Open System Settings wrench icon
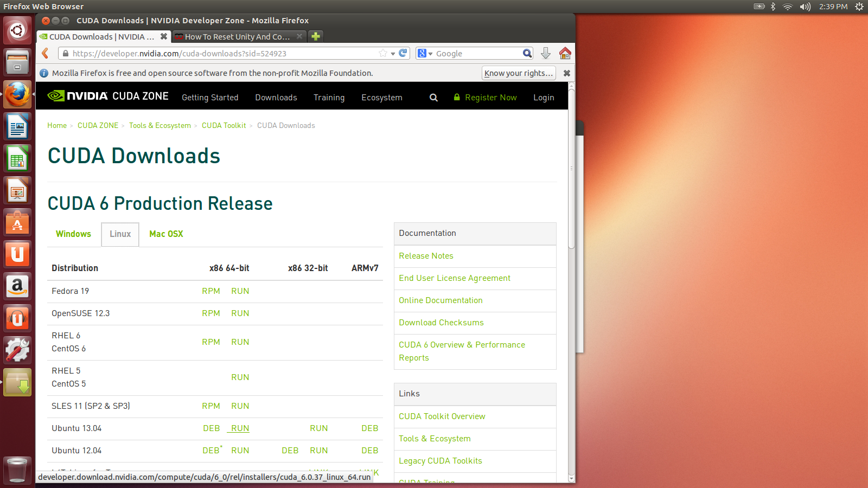The width and height of the screenshot is (868, 488). [x=17, y=350]
